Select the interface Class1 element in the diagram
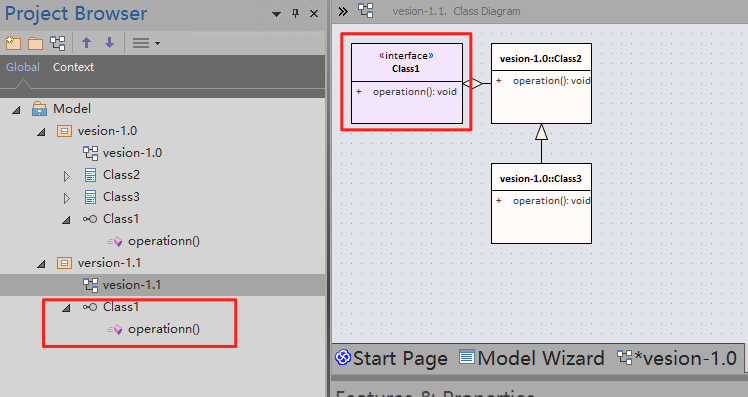The width and height of the screenshot is (748, 397). point(407,84)
